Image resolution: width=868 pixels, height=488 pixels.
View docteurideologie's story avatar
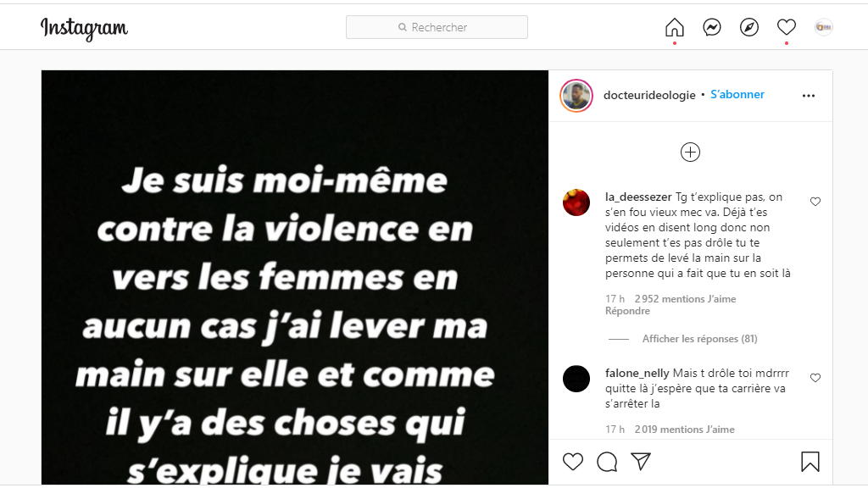(576, 96)
